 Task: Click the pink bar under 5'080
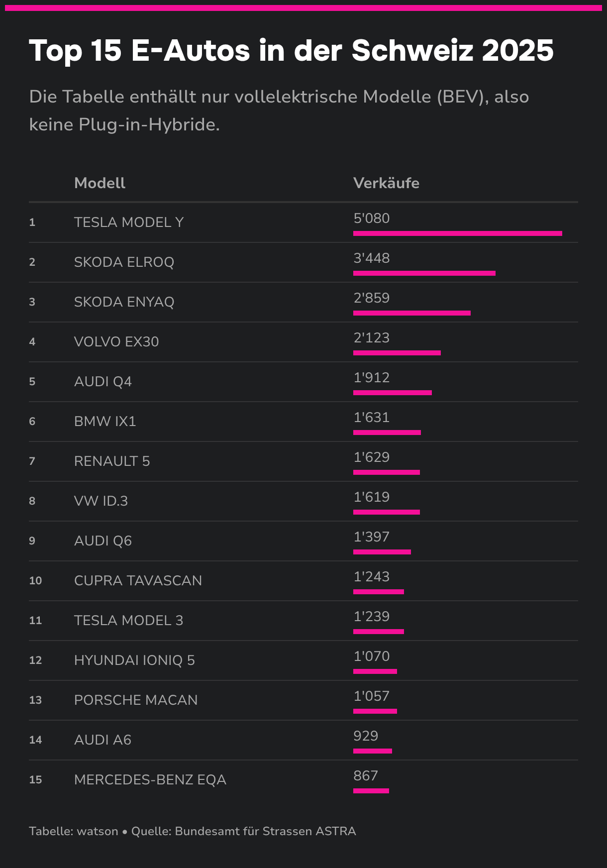[457, 233]
